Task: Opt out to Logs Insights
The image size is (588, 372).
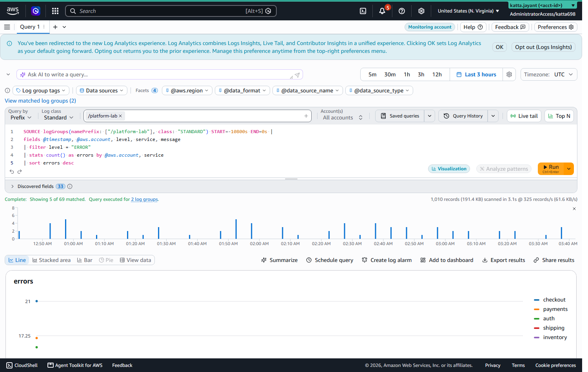Action: (543, 47)
